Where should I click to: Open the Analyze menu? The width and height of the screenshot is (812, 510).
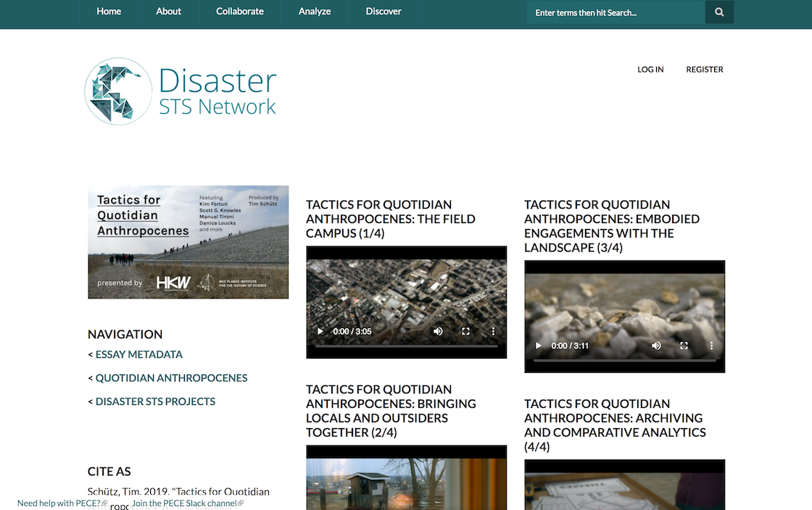pyautogui.click(x=315, y=12)
